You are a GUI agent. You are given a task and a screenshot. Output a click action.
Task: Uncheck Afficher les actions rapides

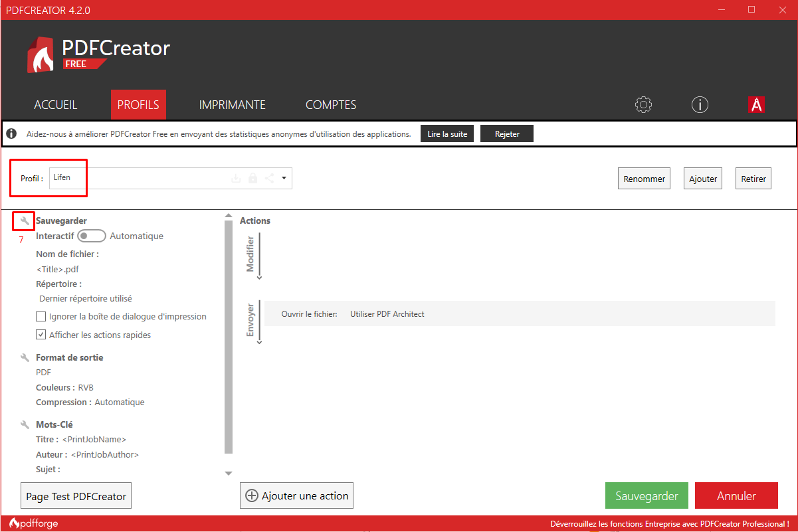[x=41, y=335]
